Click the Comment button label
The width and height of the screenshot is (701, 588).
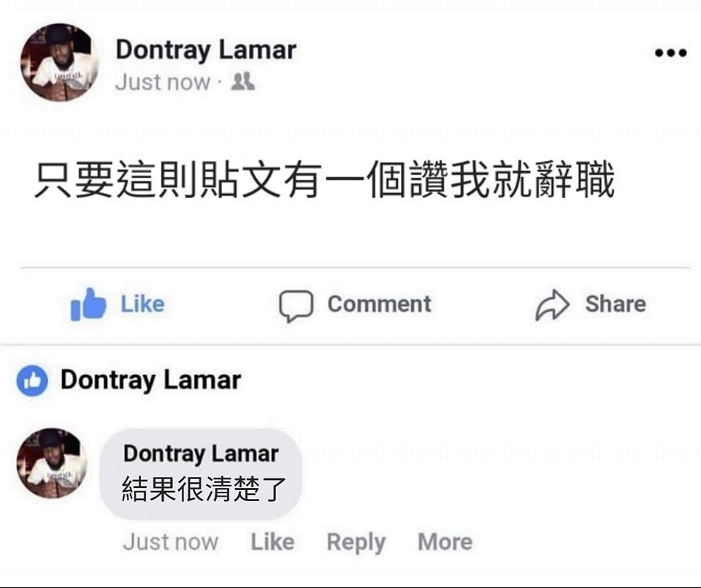(x=380, y=304)
